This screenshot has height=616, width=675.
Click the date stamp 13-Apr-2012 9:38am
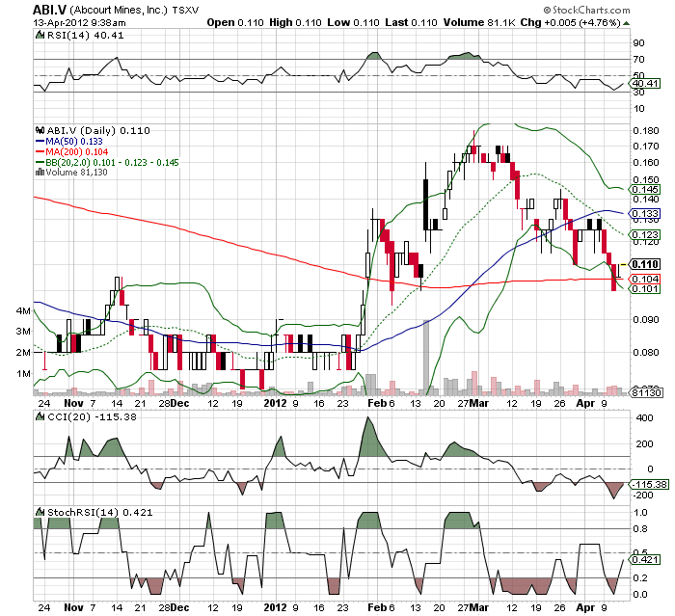click(80, 23)
